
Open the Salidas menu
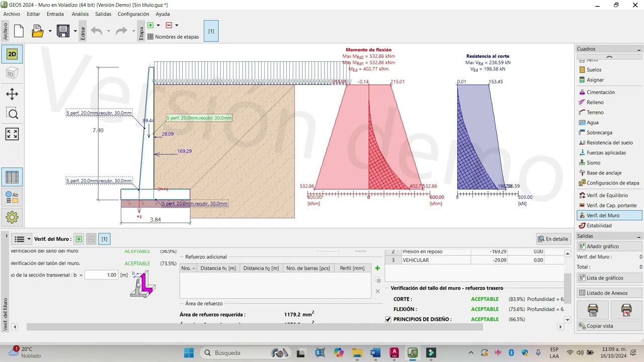[103, 14]
